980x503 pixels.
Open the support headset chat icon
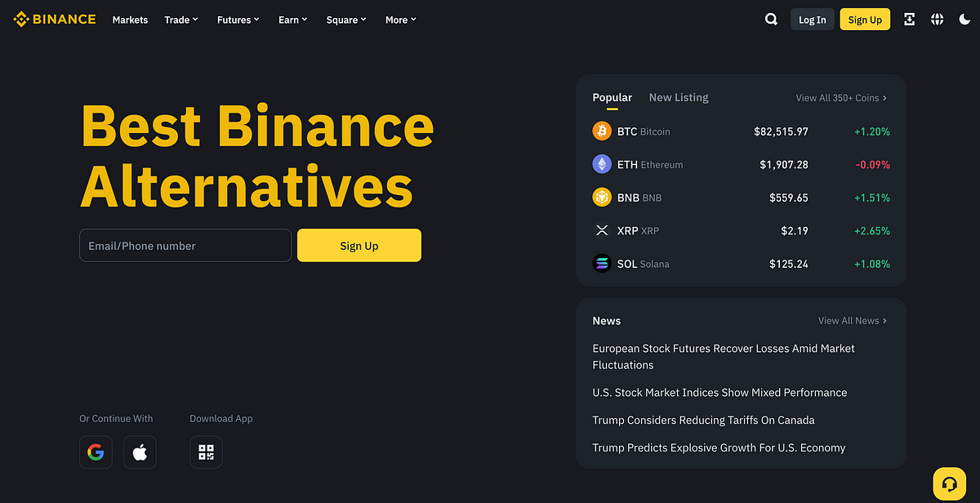[949, 483]
